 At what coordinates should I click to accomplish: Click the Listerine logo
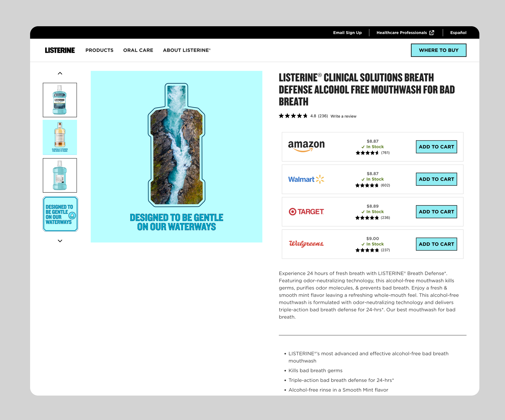(60, 50)
